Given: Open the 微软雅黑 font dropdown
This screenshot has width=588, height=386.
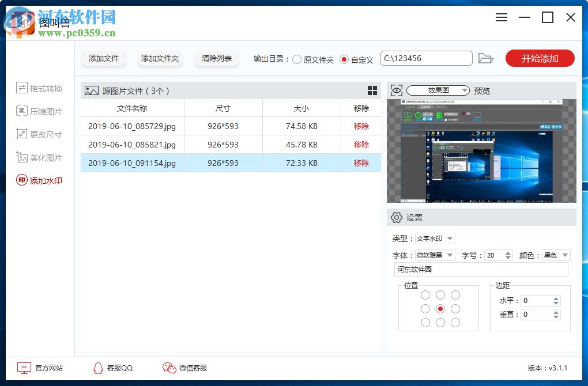Looking at the screenshot, I should pyautogui.click(x=435, y=255).
